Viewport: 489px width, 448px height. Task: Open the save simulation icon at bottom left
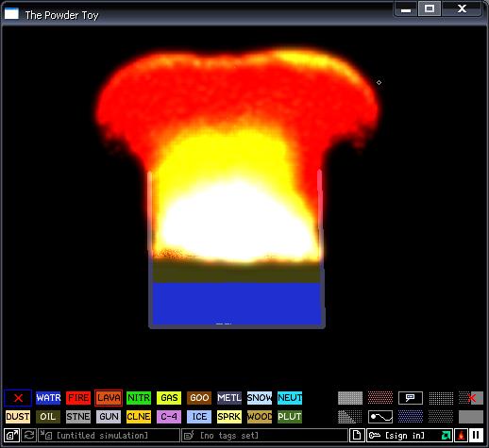point(12,436)
